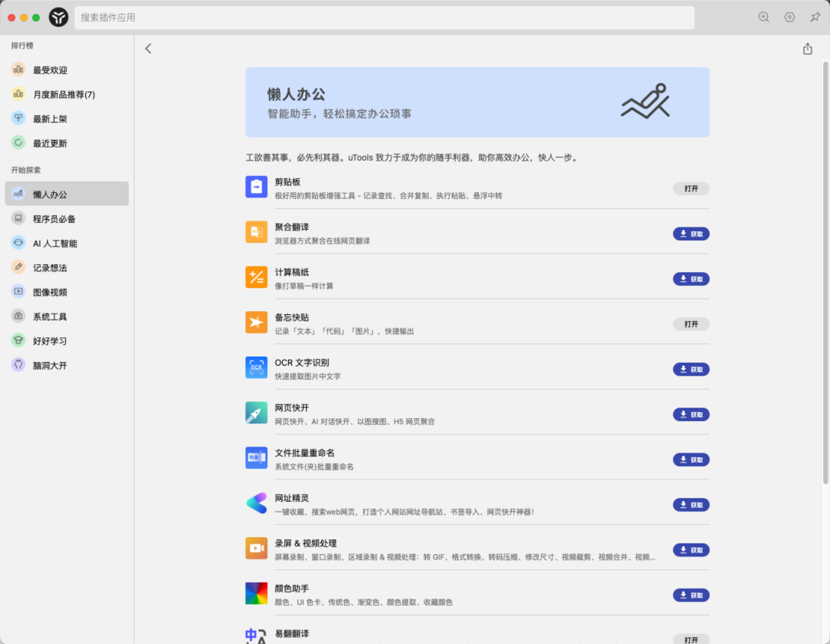Click the 录屏 & 视频处理 camera icon

click(x=256, y=548)
